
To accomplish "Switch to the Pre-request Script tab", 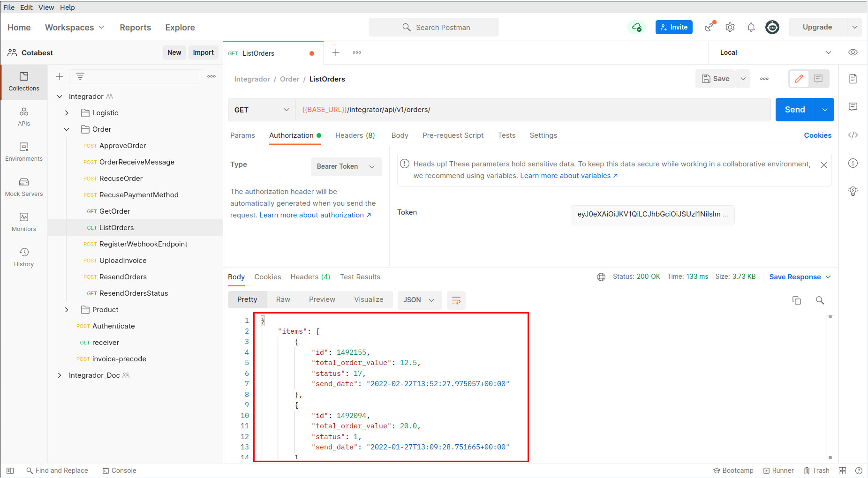I will point(453,135).
